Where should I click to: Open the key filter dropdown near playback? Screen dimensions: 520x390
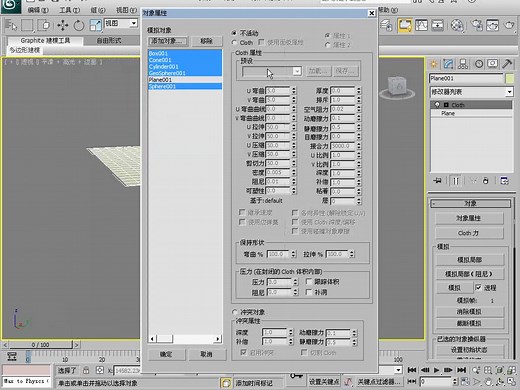[398, 370]
